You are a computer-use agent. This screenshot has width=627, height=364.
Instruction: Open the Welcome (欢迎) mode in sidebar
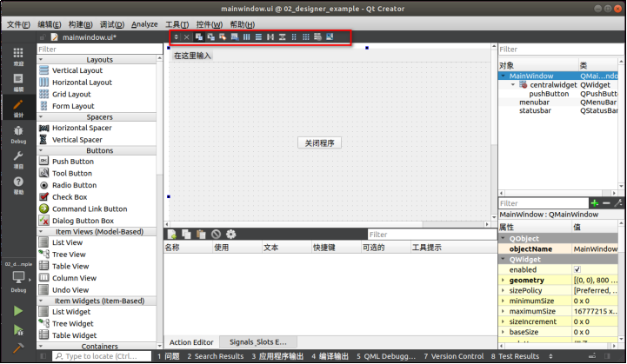pos(18,56)
